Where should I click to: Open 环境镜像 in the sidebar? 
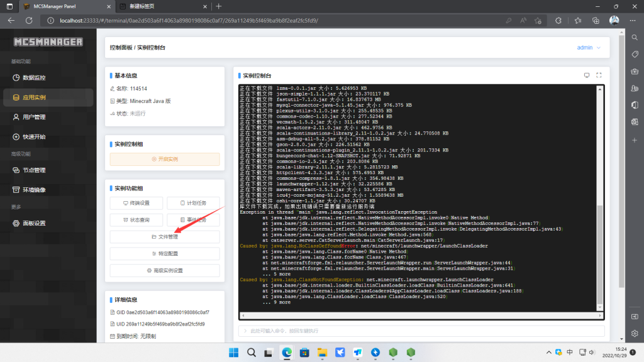coord(34,190)
